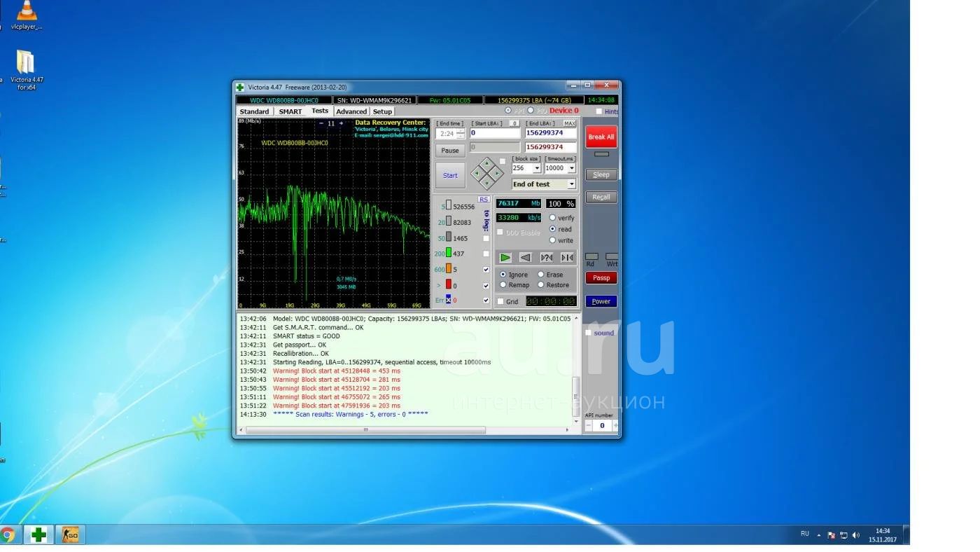Click the up arrow on diamond navigator
Image resolution: width=980 pixels, height=552 pixels.
486,163
